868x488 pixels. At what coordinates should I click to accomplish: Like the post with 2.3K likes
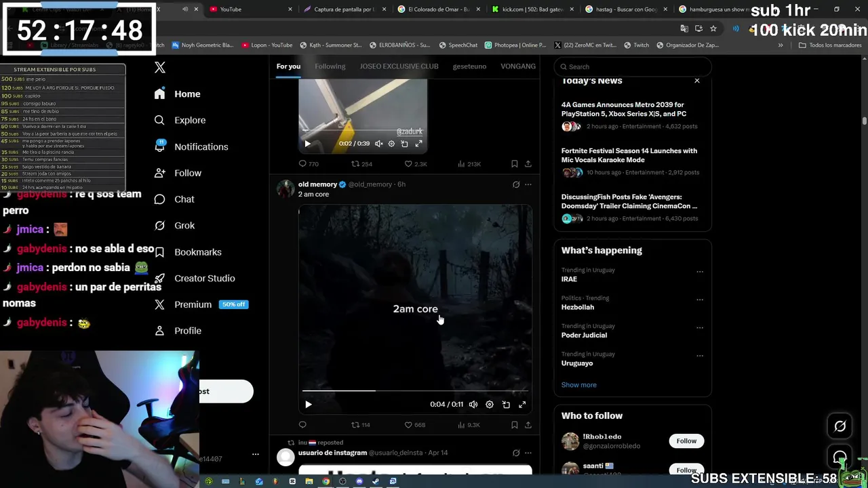pos(416,164)
